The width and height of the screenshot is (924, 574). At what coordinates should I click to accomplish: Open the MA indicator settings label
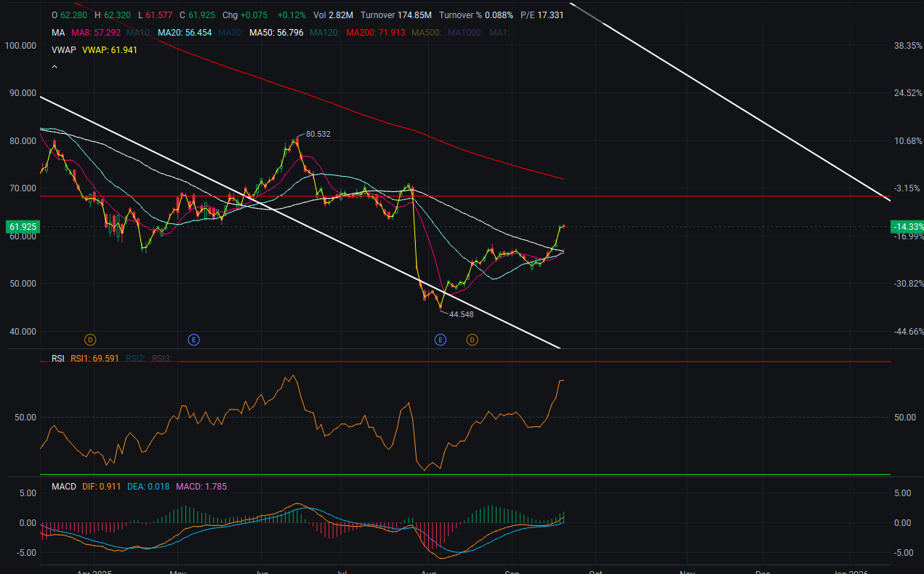point(57,33)
